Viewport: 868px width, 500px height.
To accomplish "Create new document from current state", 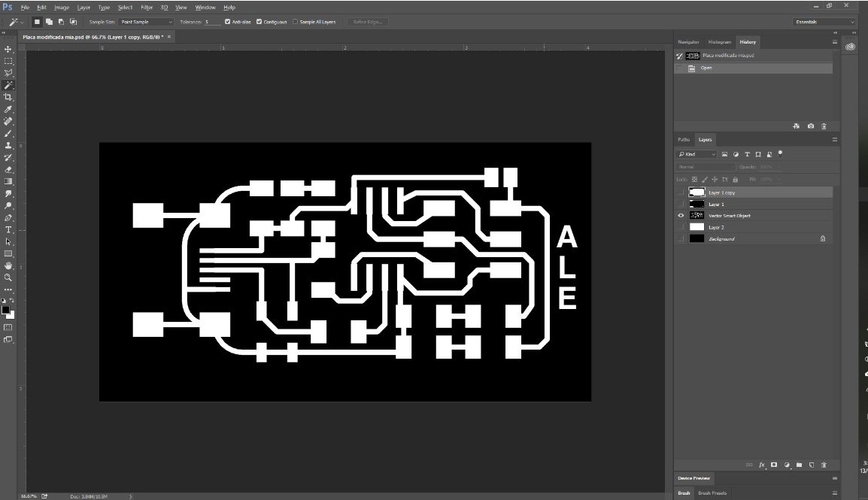I will [796, 126].
